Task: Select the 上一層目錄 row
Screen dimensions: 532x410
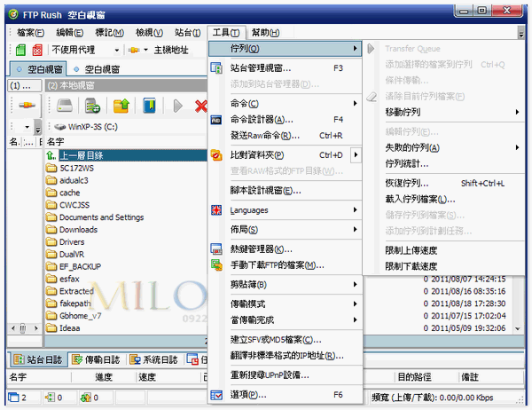Action: [126, 155]
